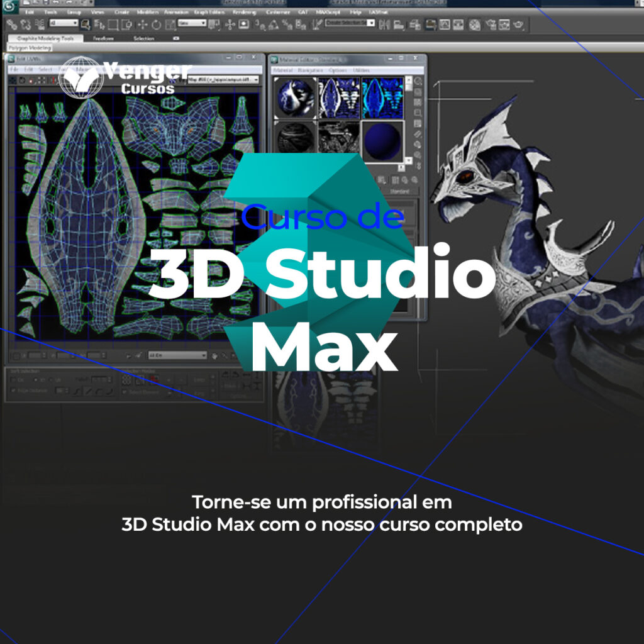The height and width of the screenshot is (644, 644).
Task: Open the 3ds Max application button menu
Action: click(x=9, y=6)
